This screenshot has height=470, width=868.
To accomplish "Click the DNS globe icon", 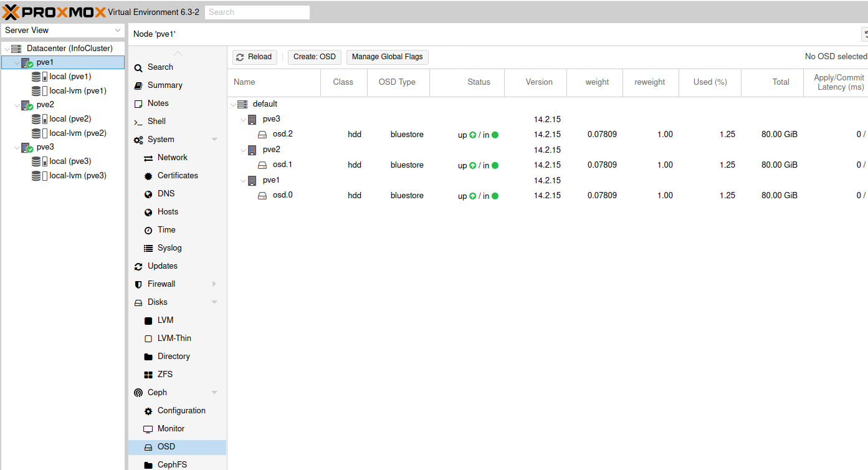I will click(148, 194).
